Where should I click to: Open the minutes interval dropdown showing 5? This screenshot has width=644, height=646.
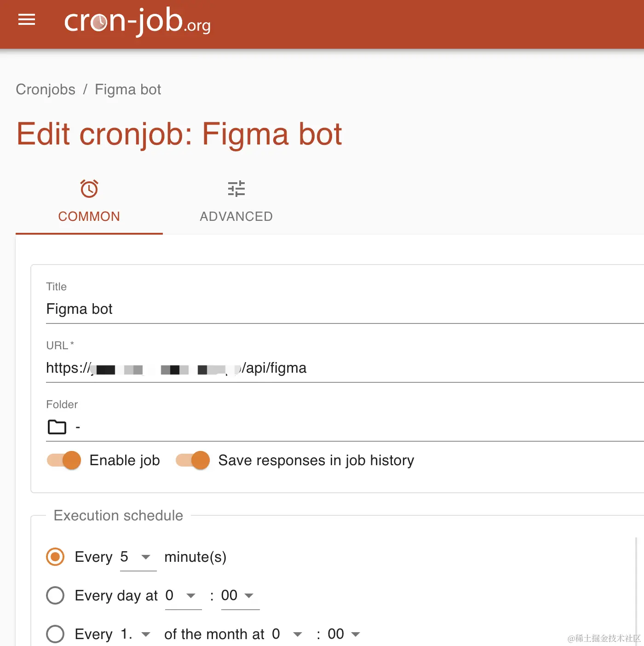(x=138, y=557)
